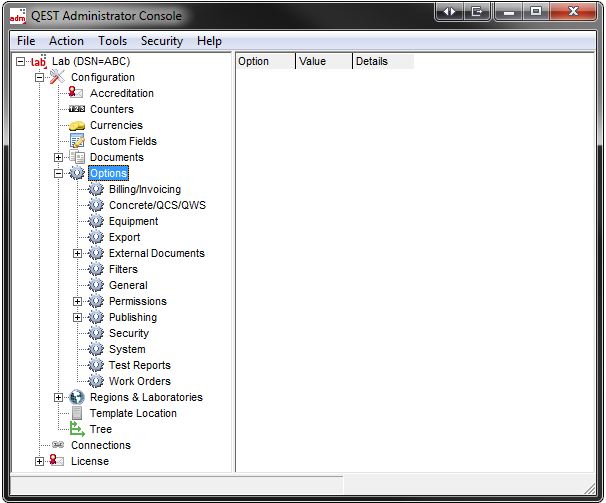Collapse the Options node

[x=59, y=173]
